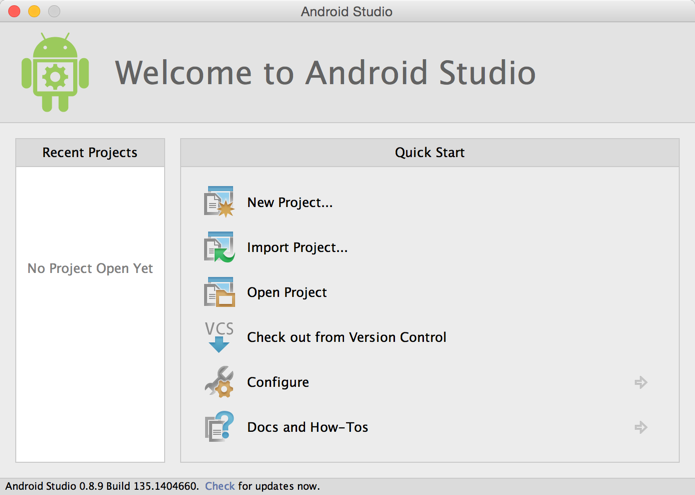Open the Configure label

click(278, 382)
